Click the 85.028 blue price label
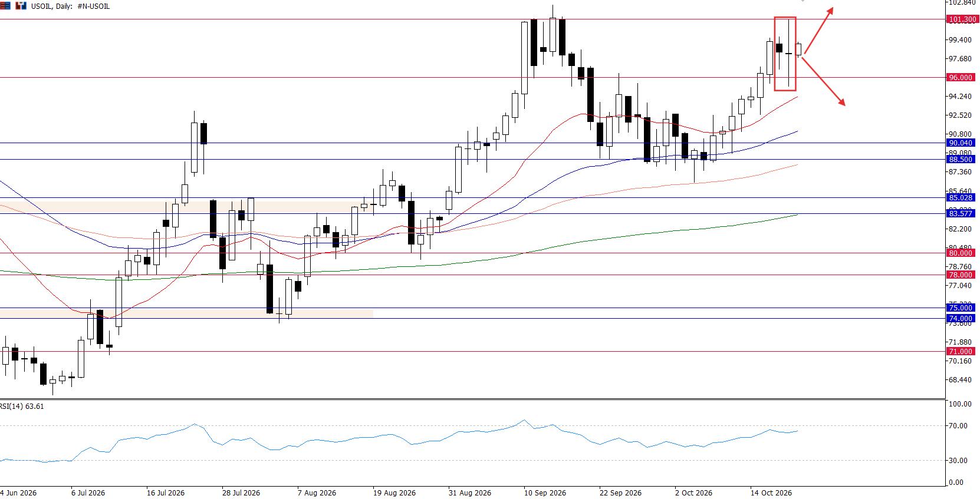Viewport: 980px width, 499px height. coord(962,197)
